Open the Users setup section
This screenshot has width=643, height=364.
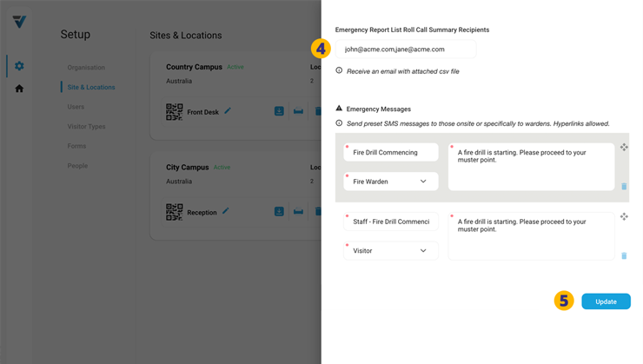(x=76, y=107)
